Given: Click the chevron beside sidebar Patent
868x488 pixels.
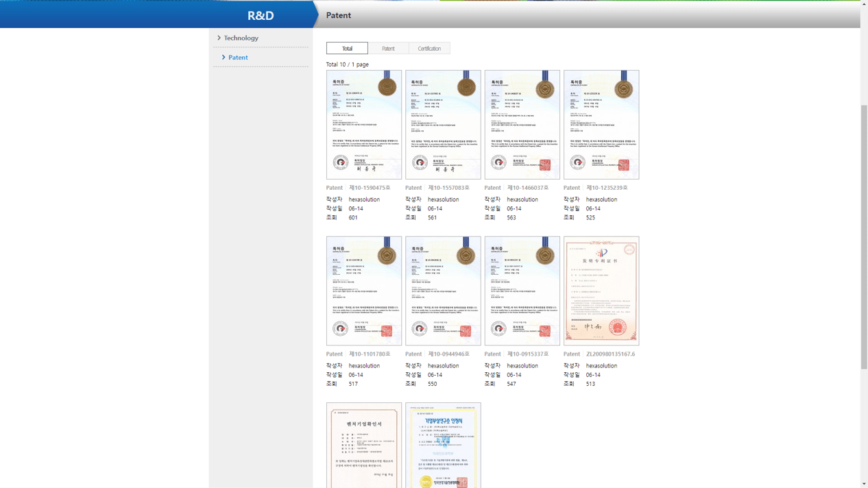Looking at the screenshot, I should pos(224,58).
